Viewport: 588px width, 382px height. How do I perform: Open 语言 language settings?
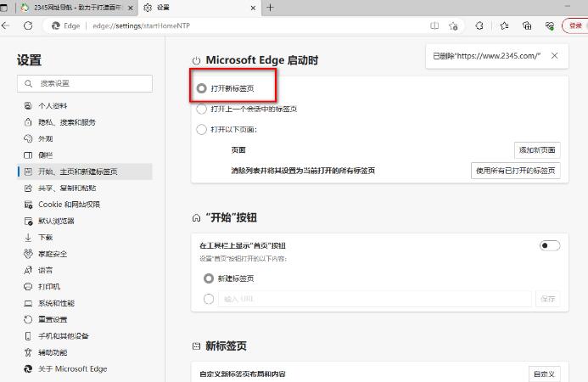click(x=85, y=270)
